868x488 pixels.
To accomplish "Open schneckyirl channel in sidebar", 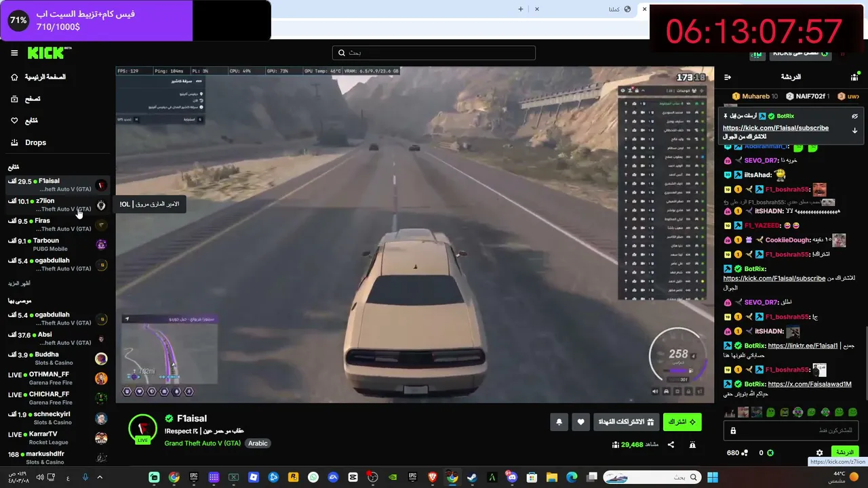I will click(x=58, y=418).
